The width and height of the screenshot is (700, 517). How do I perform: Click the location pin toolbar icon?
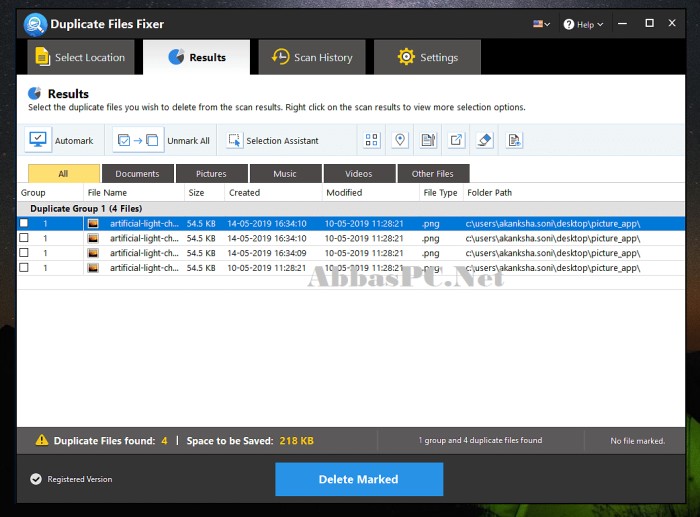click(x=400, y=140)
